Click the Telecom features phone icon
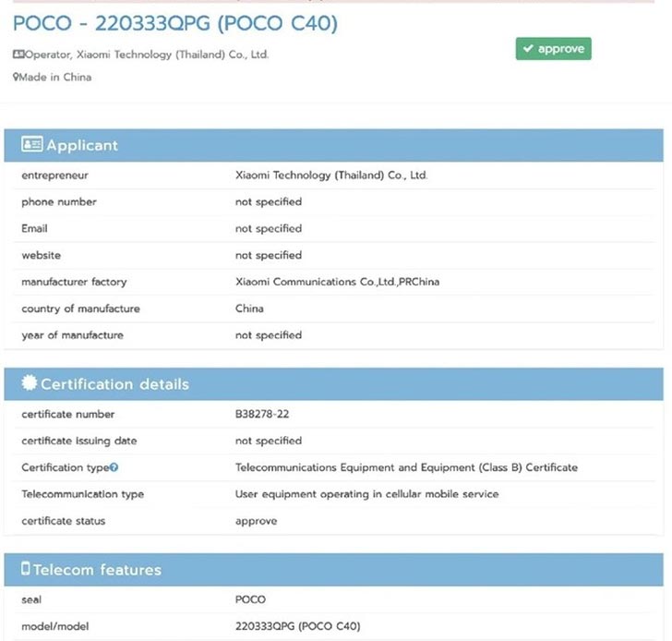Screen dimensions: 672x641 click(x=25, y=568)
